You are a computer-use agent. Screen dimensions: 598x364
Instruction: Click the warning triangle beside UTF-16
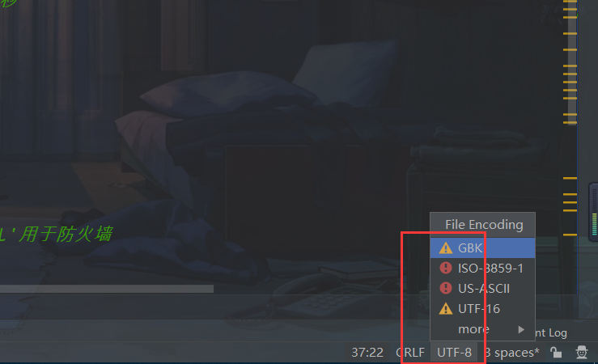[x=445, y=308]
